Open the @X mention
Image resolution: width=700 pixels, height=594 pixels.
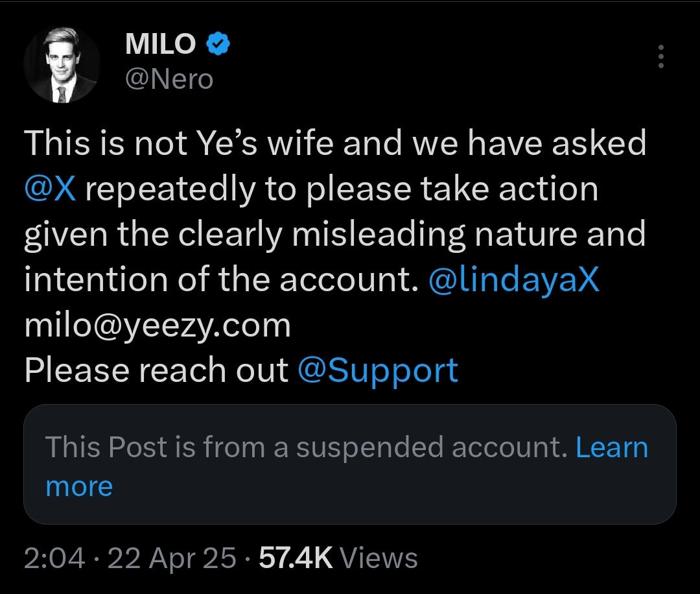point(51,189)
